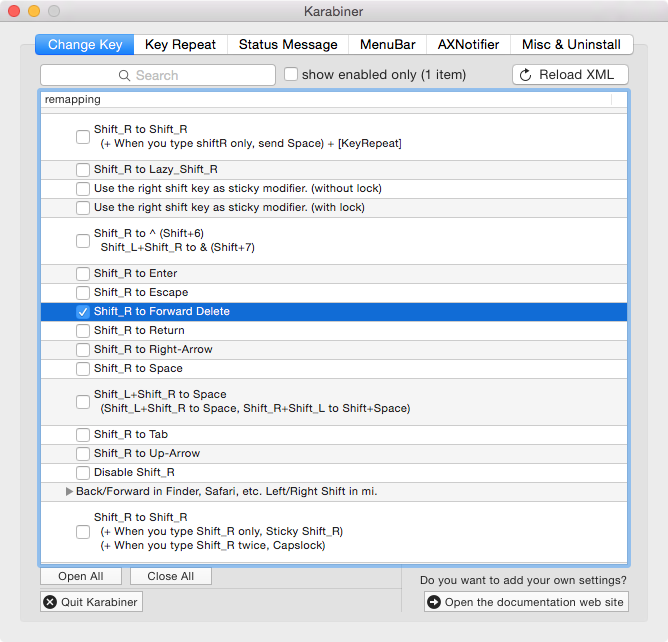
Task: Toggle 'show enabled only' checkbox
Action: pos(291,74)
